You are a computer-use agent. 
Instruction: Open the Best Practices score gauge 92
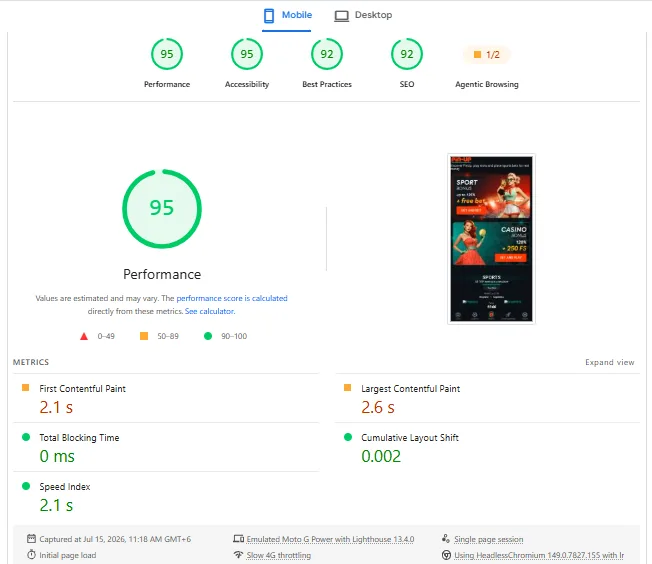point(327,54)
